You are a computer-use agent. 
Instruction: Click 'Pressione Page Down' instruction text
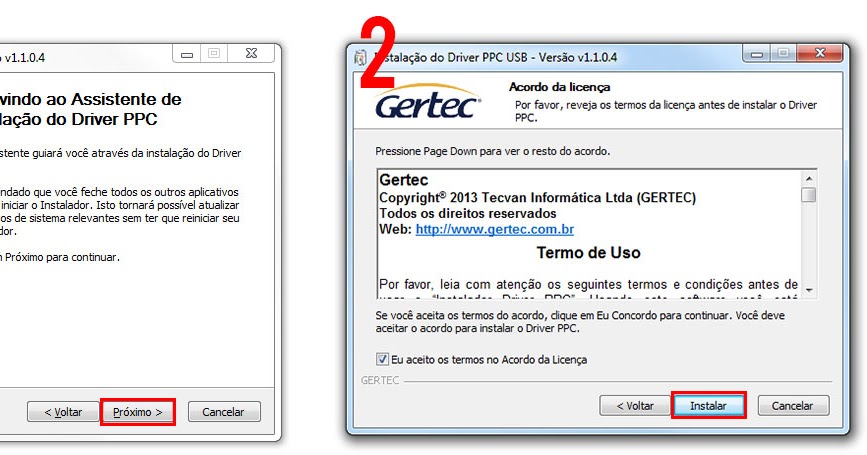[493, 151]
